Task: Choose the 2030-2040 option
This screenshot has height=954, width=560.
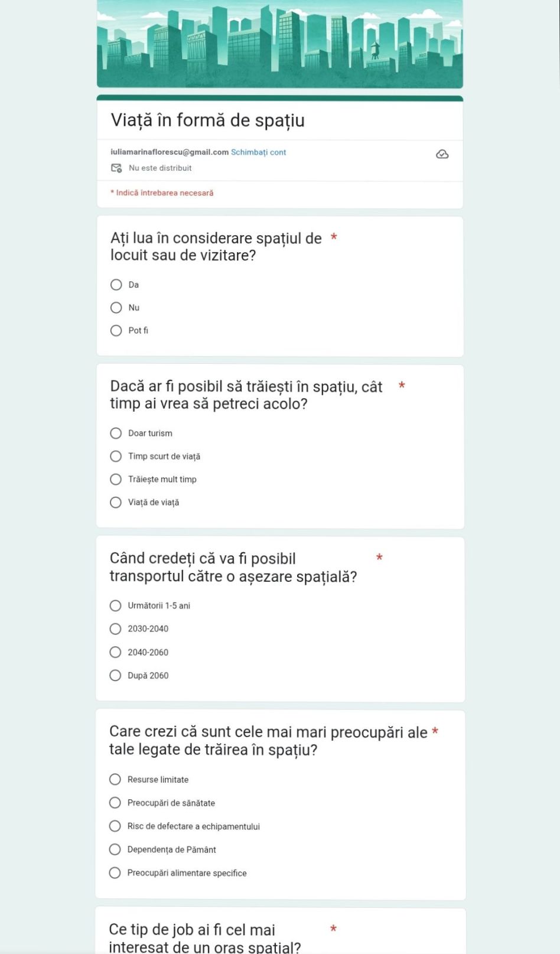Action: click(x=116, y=629)
